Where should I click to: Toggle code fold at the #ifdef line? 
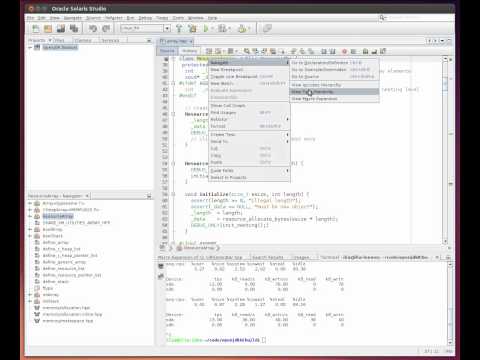click(173, 83)
